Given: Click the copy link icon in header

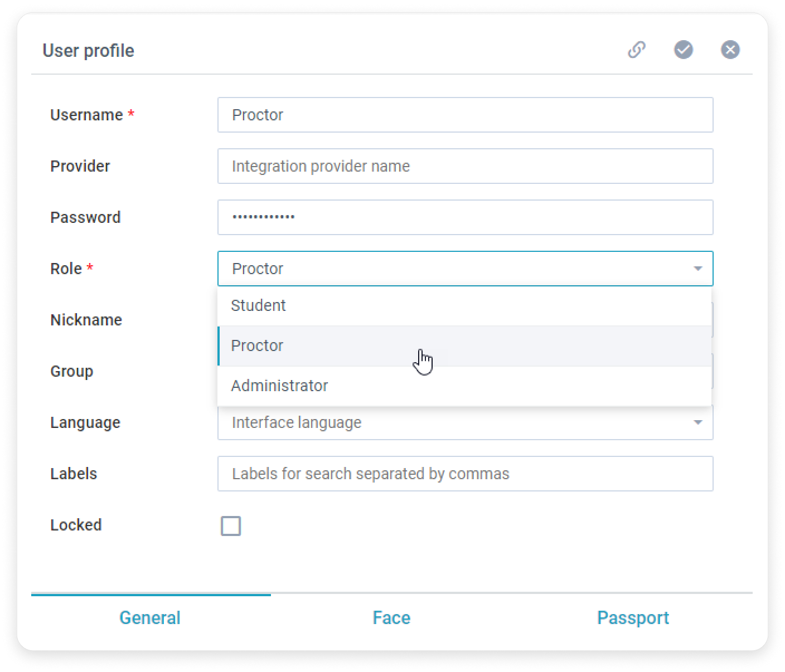Looking at the screenshot, I should 636,50.
